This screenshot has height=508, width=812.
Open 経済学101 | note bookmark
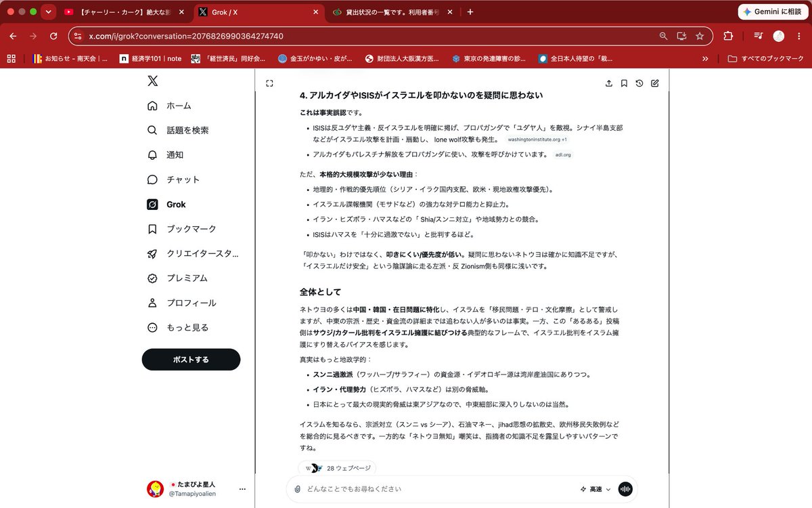(x=151, y=59)
